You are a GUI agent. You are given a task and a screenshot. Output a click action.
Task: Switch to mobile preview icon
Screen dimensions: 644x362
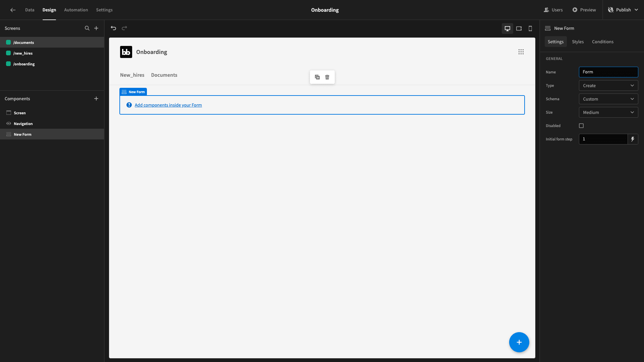[x=530, y=28]
